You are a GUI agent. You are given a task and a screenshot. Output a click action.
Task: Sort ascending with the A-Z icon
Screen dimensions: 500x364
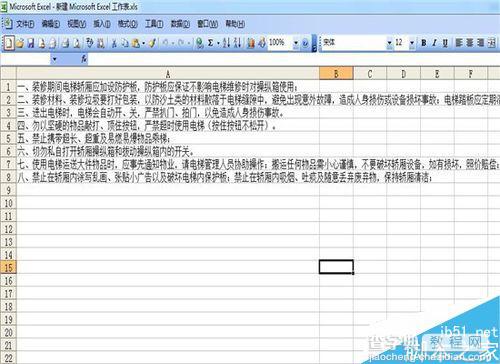pos(227,43)
